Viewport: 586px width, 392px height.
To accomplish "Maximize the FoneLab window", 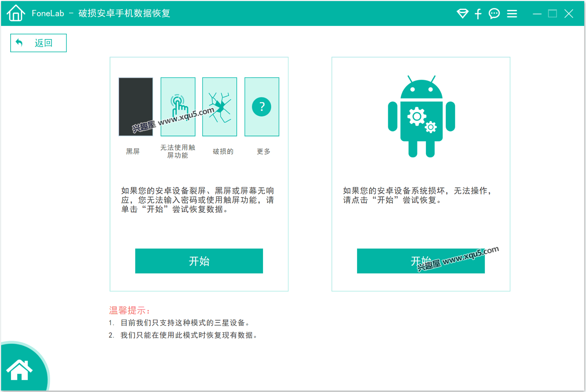I will click(552, 14).
